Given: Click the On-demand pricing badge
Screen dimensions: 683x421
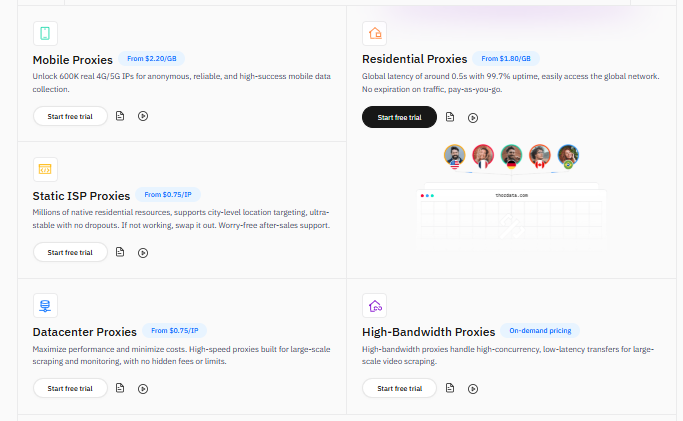Looking at the screenshot, I should pos(541,330).
